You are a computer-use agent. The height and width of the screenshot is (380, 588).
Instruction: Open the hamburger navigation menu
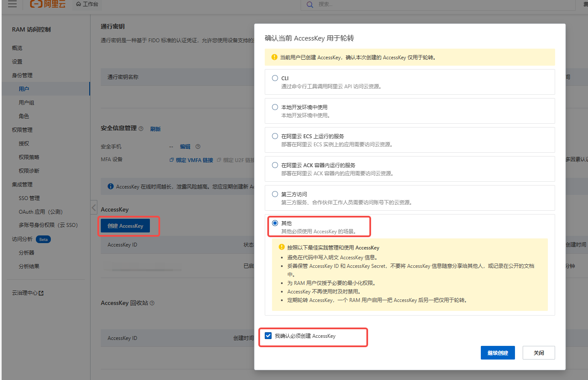12,4
